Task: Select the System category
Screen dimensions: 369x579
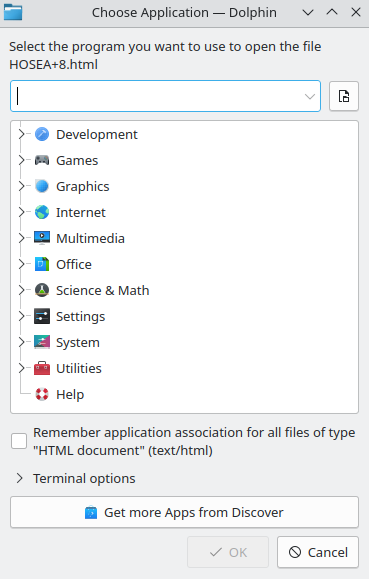Action: tap(78, 342)
